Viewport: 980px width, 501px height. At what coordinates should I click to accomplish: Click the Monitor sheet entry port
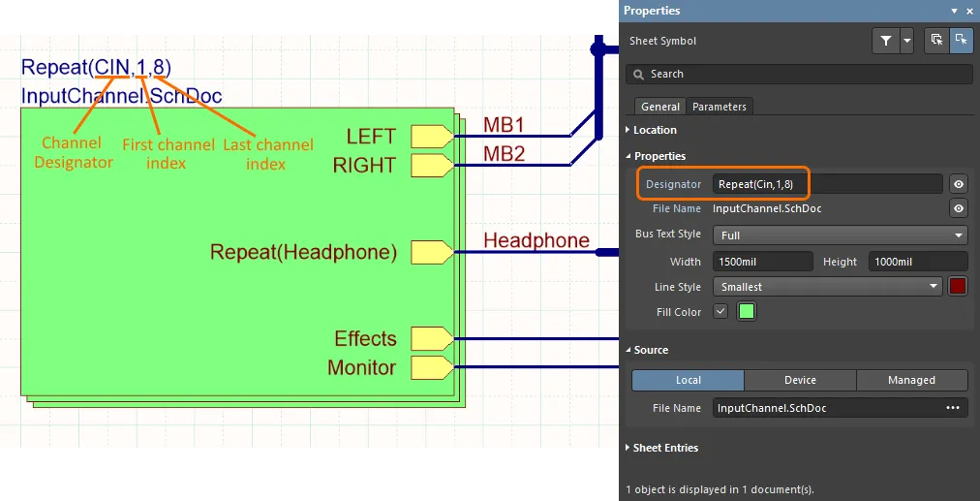[432, 368]
